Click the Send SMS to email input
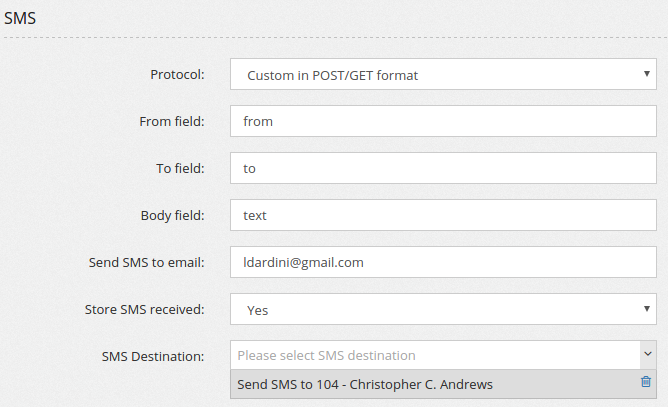 (x=442, y=262)
